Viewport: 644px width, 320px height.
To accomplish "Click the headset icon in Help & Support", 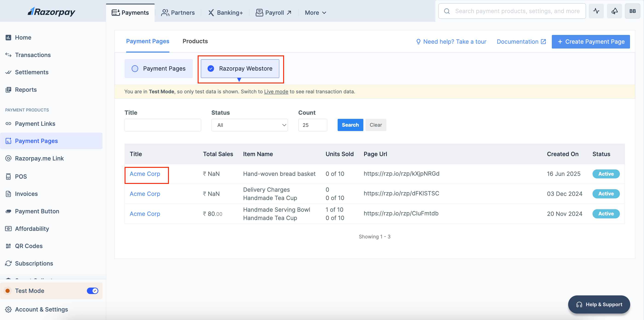I will (x=579, y=305).
